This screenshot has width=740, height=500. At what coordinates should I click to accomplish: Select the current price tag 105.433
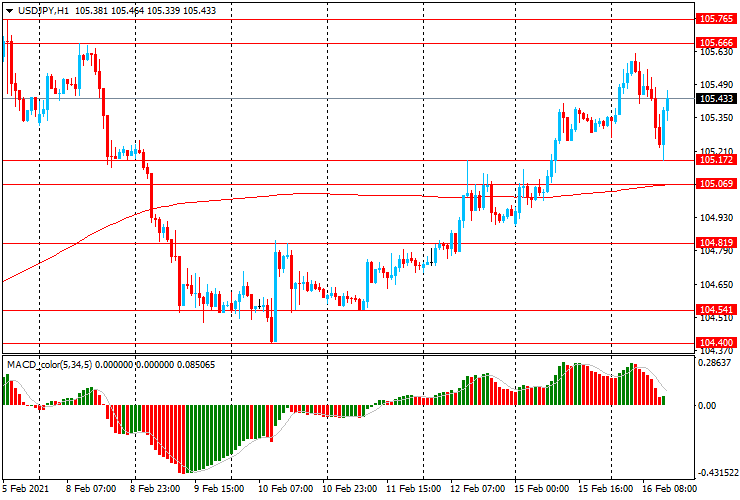click(x=716, y=99)
